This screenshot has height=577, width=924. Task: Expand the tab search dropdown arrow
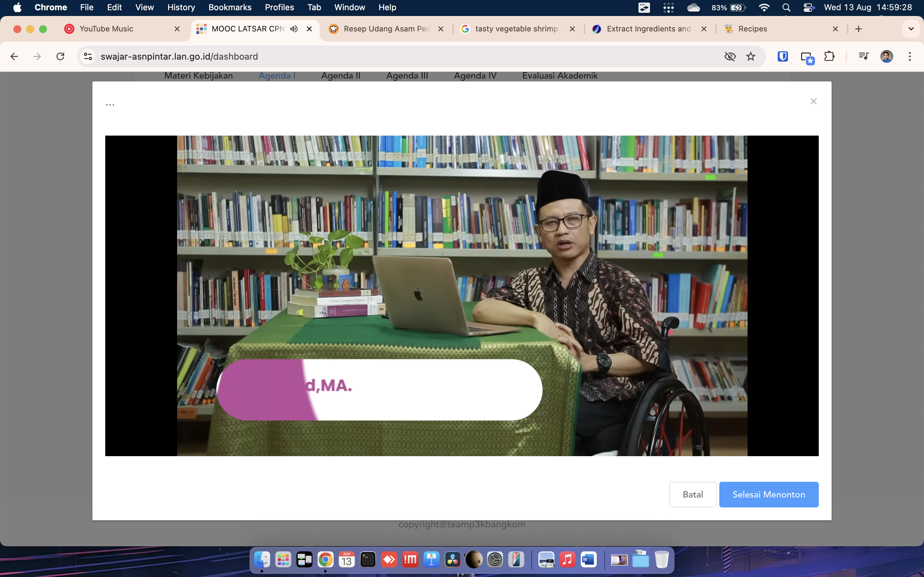pos(911,29)
